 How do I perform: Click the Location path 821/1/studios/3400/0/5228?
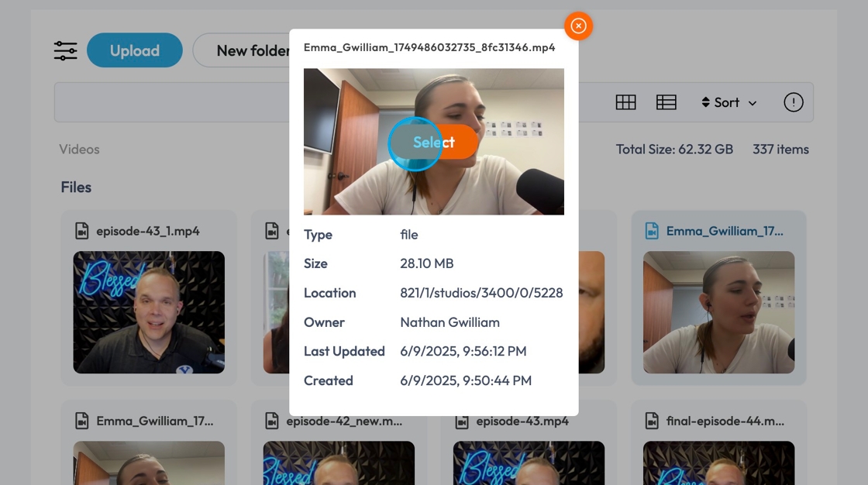[481, 293]
